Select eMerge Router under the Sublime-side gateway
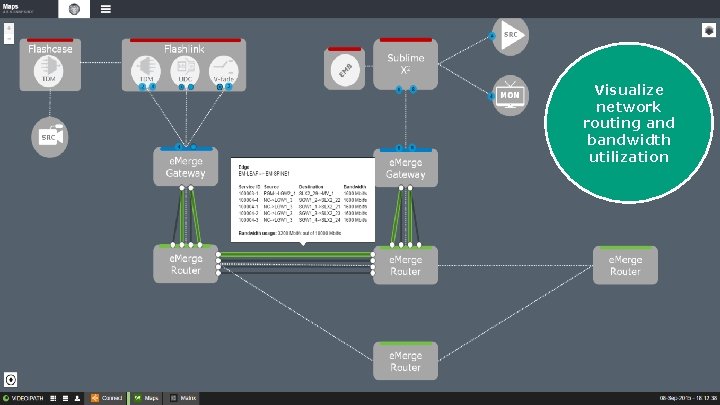The width and height of the screenshot is (720, 405). point(405,265)
